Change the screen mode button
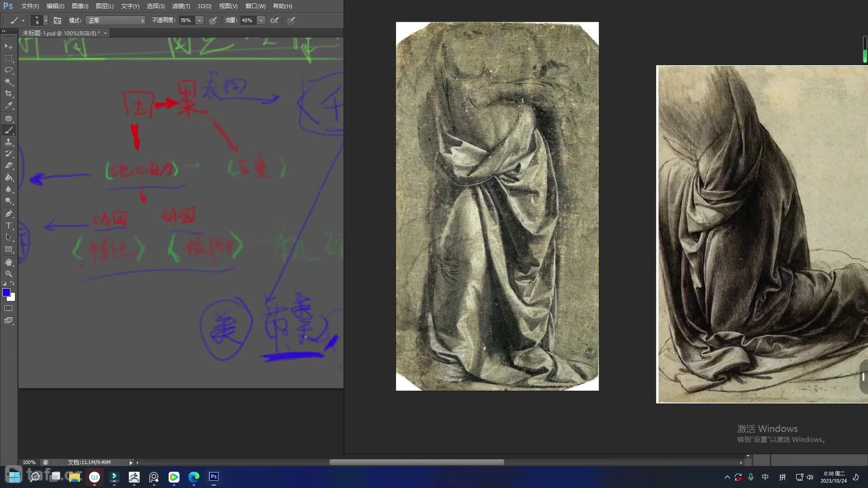Image resolution: width=868 pixels, height=488 pixels. [9, 320]
